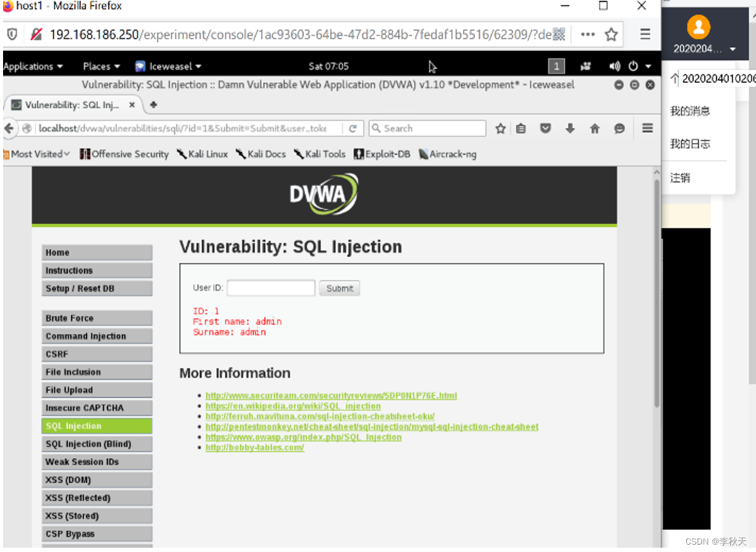This screenshot has width=756, height=552.
Task: Select Home in DVWA sidebar
Action: pos(97,253)
